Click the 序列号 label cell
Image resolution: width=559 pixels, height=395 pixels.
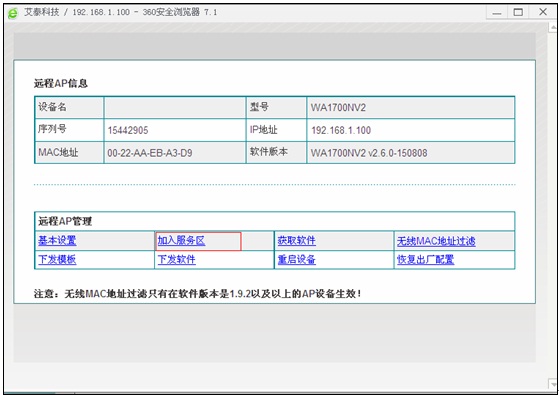(69, 130)
